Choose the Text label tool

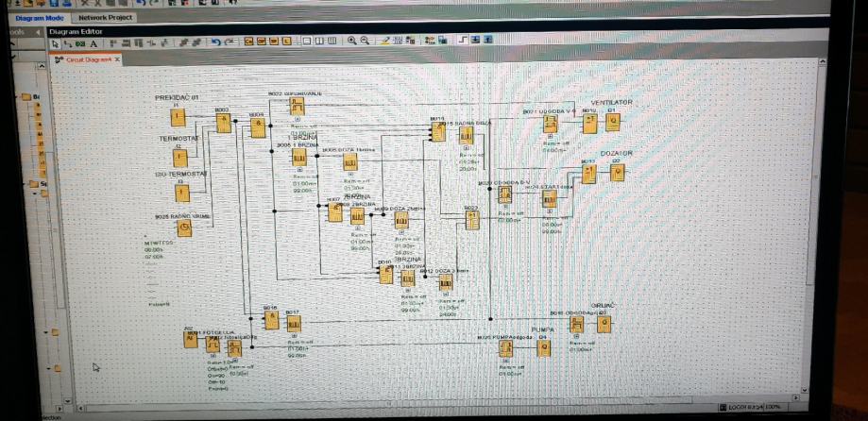pyautogui.click(x=94, y=43)
